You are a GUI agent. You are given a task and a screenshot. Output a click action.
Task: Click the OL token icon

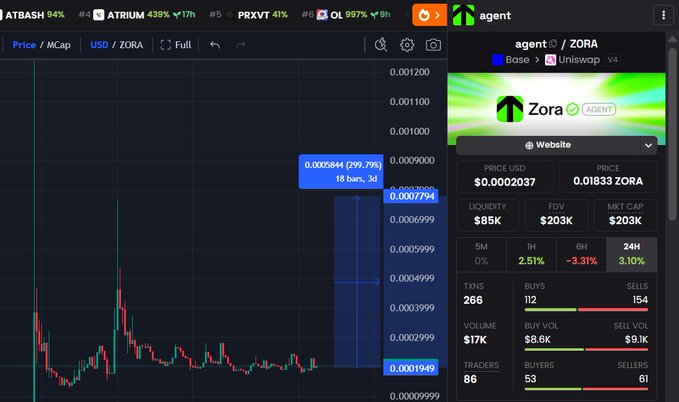322,15
